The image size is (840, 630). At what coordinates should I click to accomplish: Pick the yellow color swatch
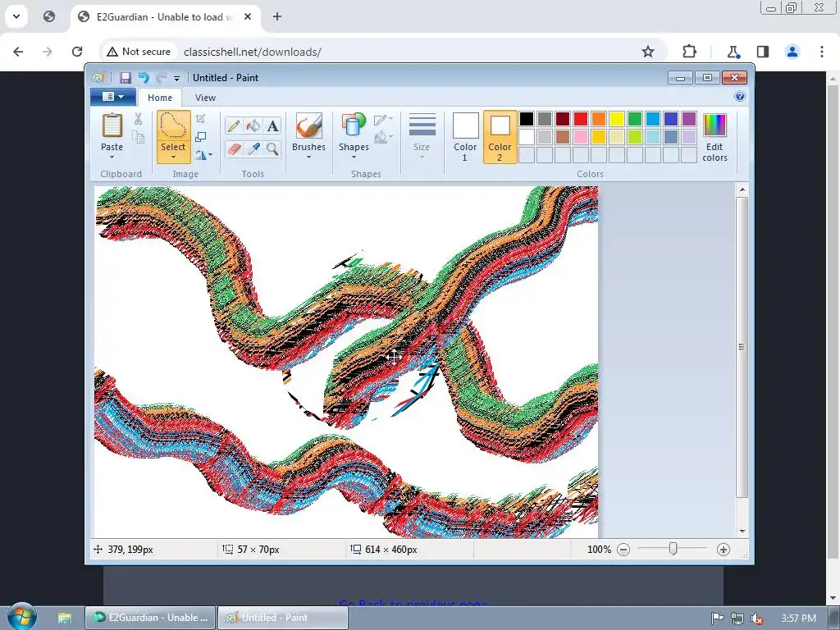click(x=617, y=119)
